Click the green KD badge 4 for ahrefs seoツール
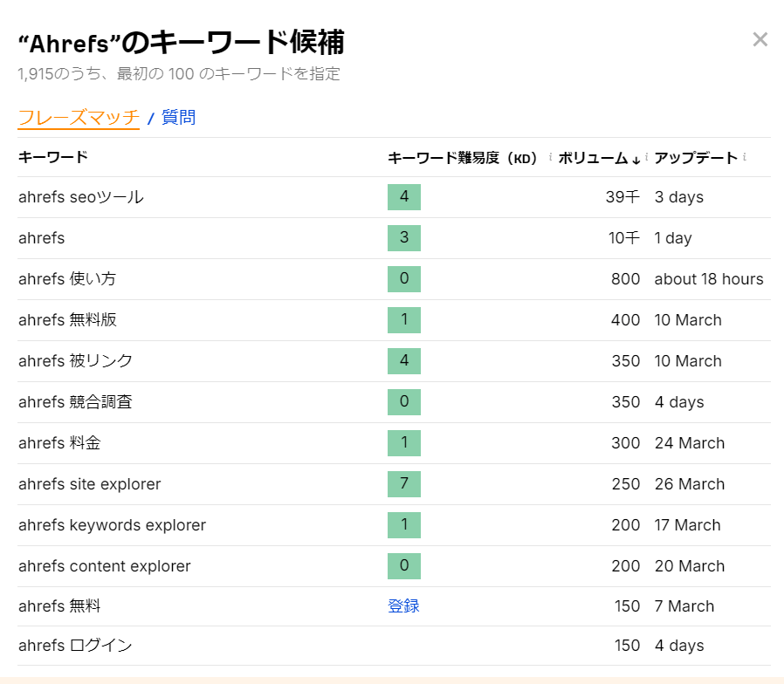Viewport: 784px width, 684px height. click(403, 197)
